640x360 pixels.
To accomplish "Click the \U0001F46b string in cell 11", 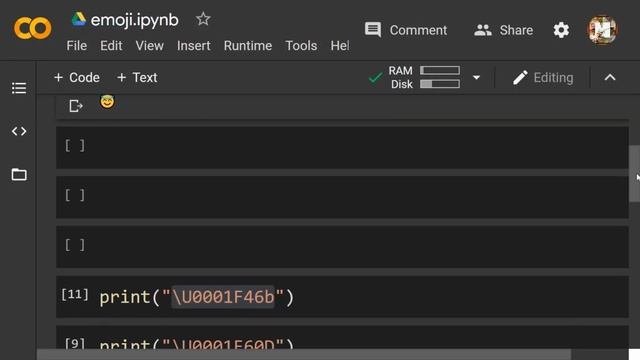I will pos(223,297).
